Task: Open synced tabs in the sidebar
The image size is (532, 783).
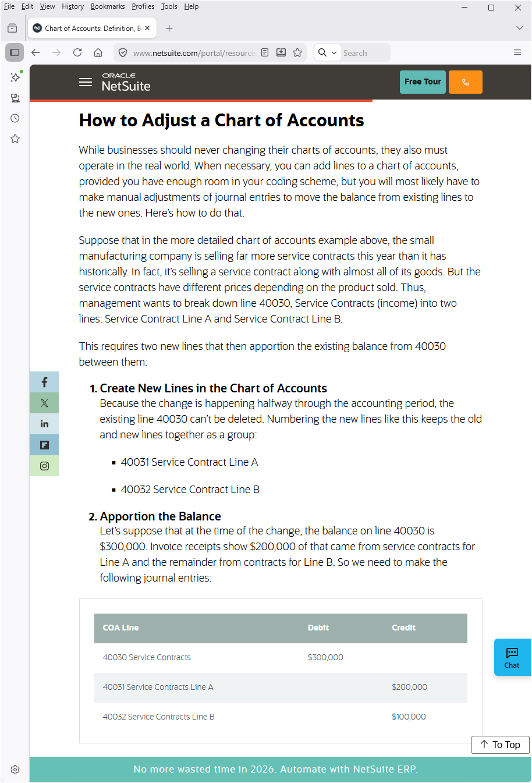Action: coord(15,98)
